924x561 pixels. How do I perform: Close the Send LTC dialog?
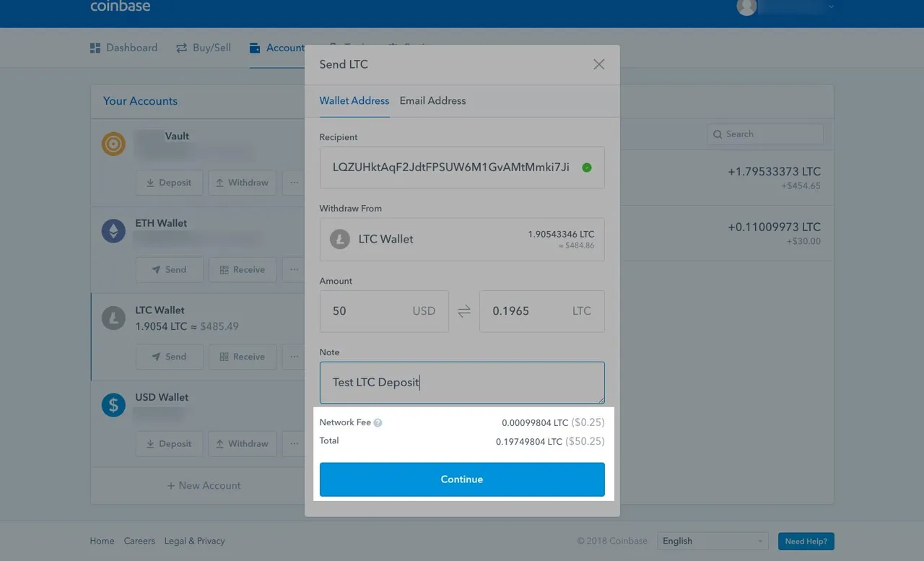tap(598, 64)
